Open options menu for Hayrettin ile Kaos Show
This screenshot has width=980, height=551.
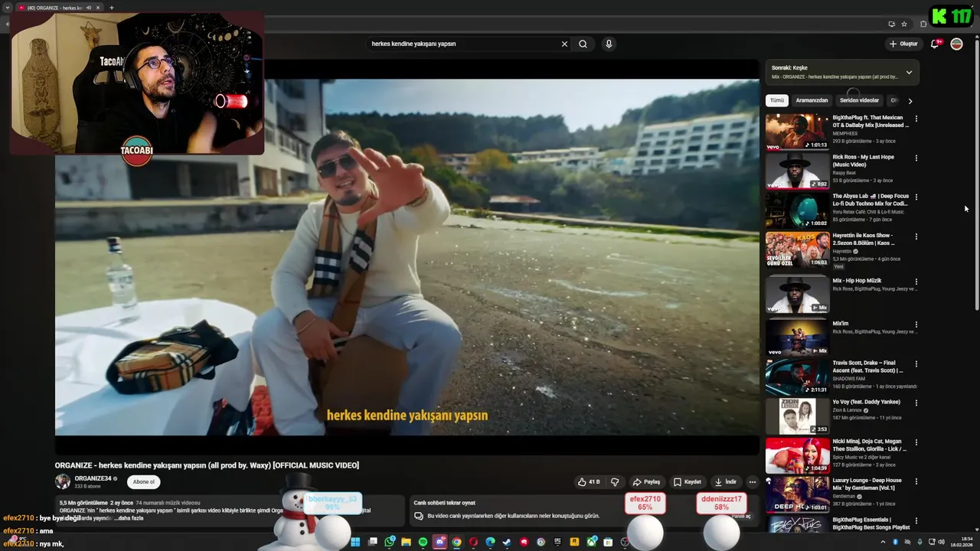tap(916, 236)
